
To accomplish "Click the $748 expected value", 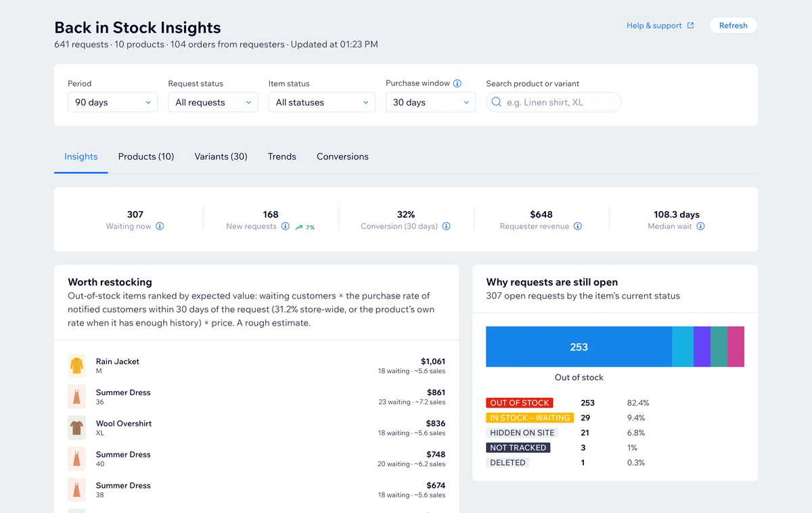I will pyautogui.click(x=436, y=455).
